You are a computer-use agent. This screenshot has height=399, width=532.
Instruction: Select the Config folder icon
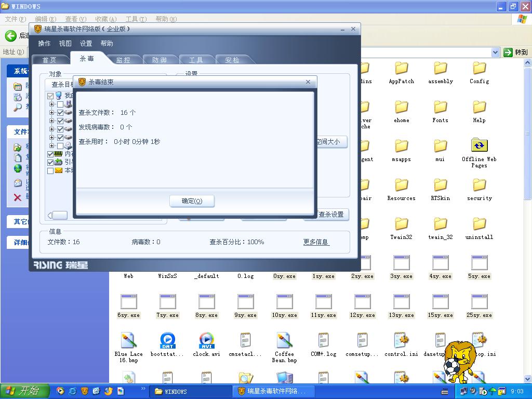pos(480,68)
